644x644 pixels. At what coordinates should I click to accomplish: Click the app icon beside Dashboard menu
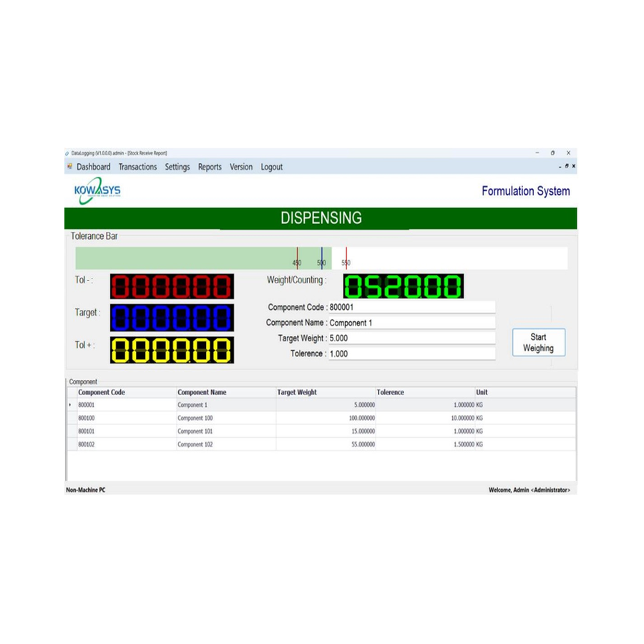pyautogui.click(x=69, y=167)
